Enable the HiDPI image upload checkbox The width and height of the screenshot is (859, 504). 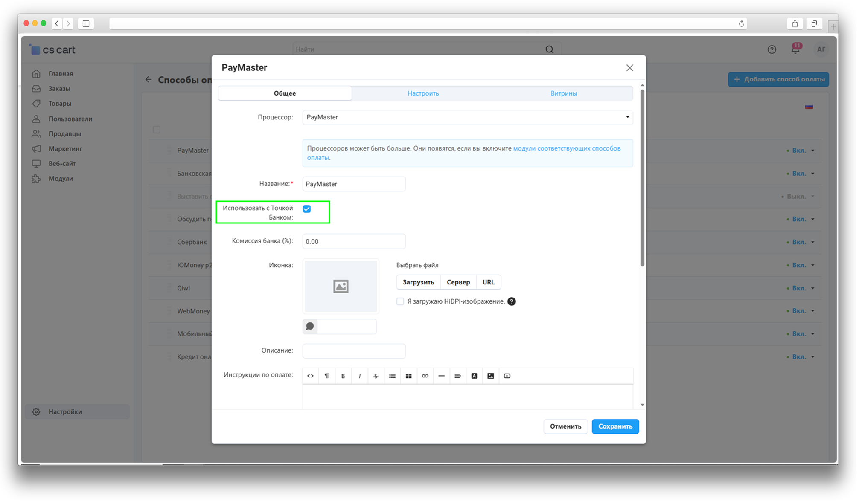click(x=400, y=301)
